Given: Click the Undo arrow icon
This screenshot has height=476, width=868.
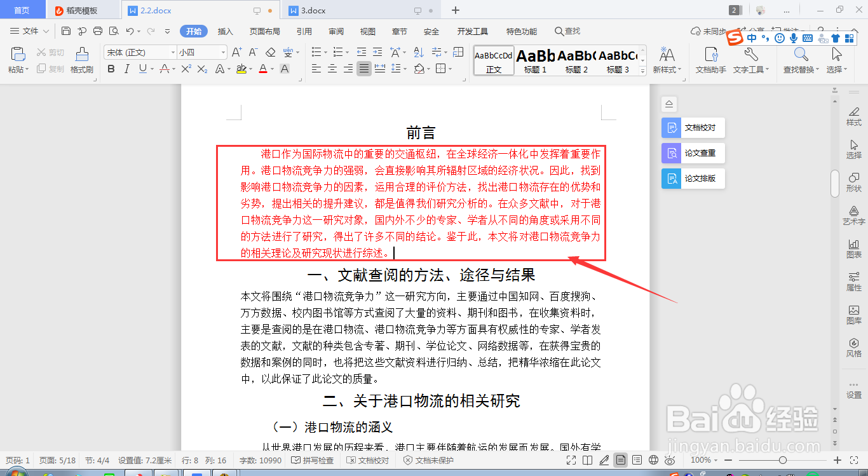Looking at the screenshot, I should point(130,31).
